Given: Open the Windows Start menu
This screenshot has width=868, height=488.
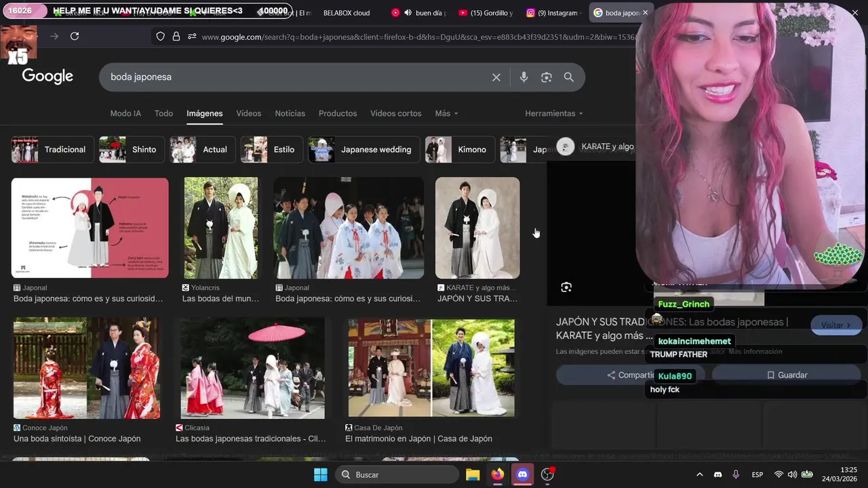Looking at the screenshot, I should (x=321, y=474).
